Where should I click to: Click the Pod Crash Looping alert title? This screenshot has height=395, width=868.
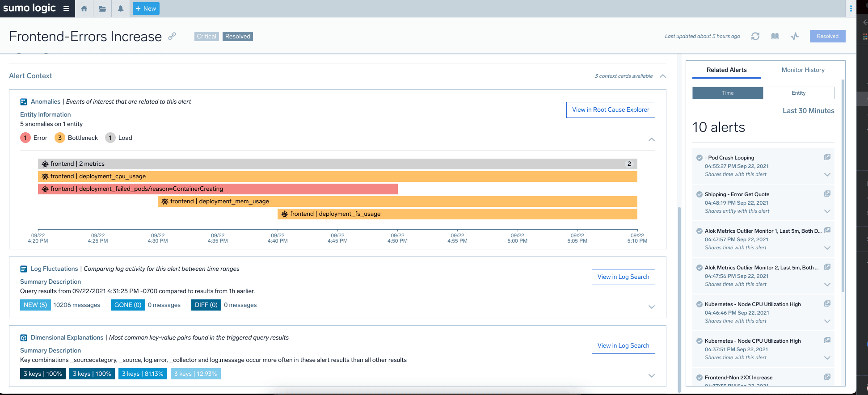729,158
